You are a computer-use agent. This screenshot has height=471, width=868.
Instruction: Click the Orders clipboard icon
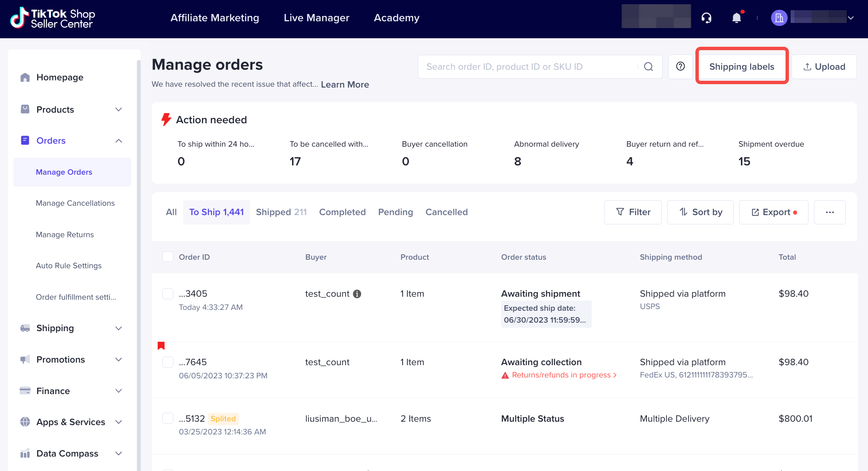click(25, 140)
